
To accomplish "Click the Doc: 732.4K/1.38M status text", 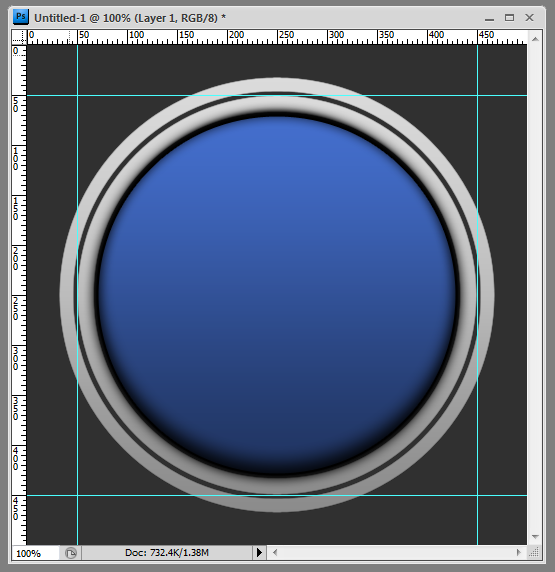I will [x=167, y=553].
